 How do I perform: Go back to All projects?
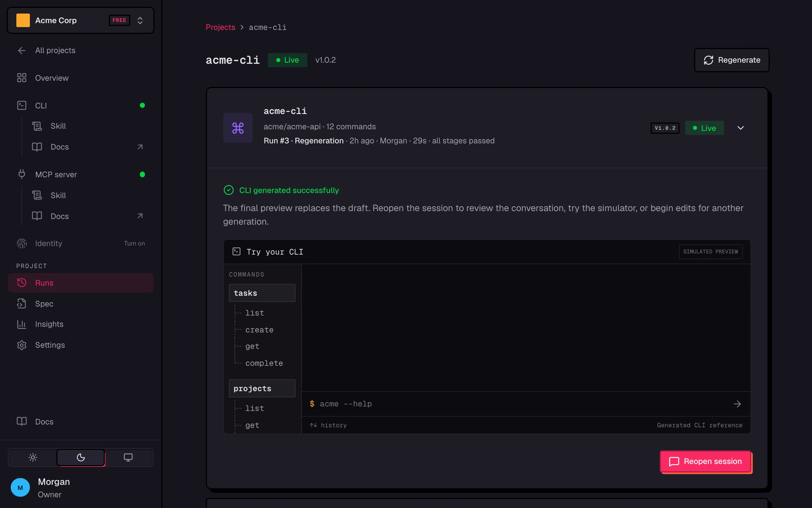(80, 51)
